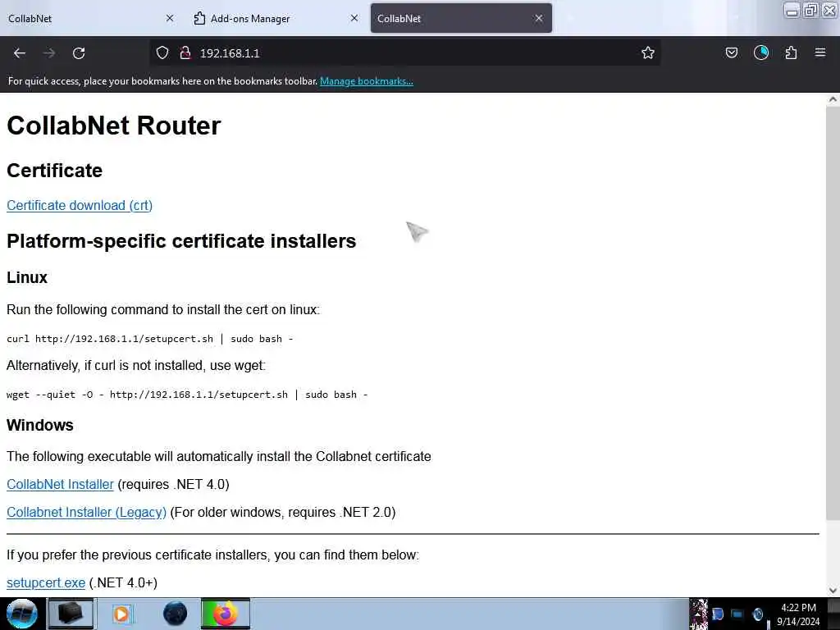
Task: Open the Save to Pocket button
Action: coord(731,52)
